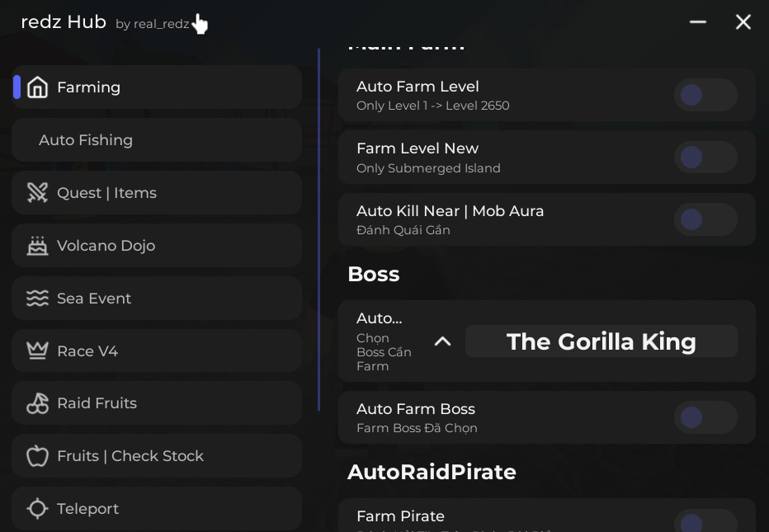Click the Farming home icon
This screenshot has width=769, height=532.
tap(37, 87)
